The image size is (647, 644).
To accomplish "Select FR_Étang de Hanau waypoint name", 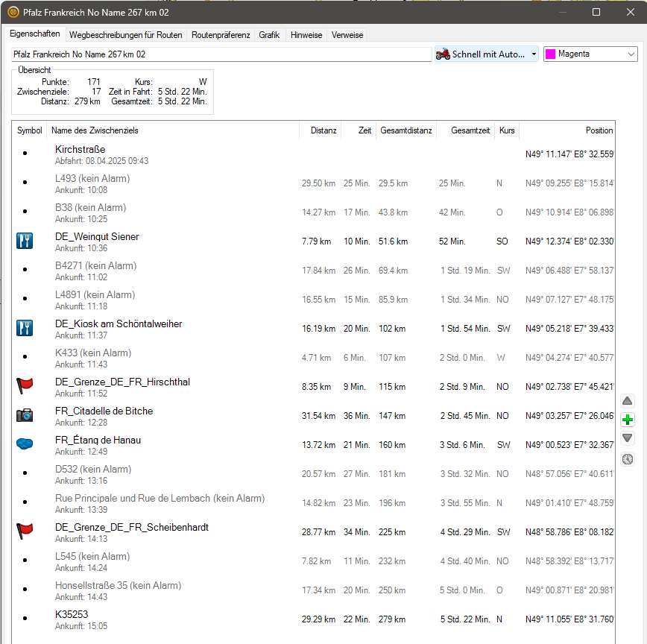I will [98, 441].
